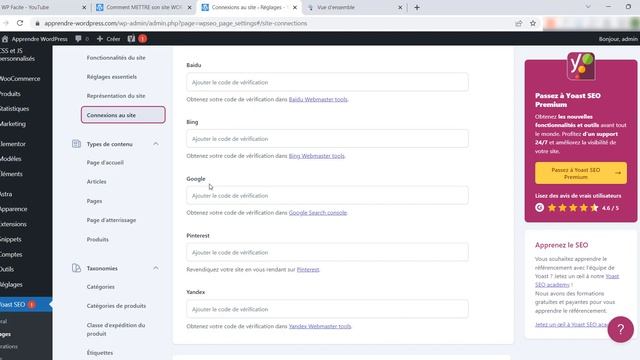This screenshot has height=360, width=640.
Task: Open Catégories de produits taxonomy
Action: [116, 306]
